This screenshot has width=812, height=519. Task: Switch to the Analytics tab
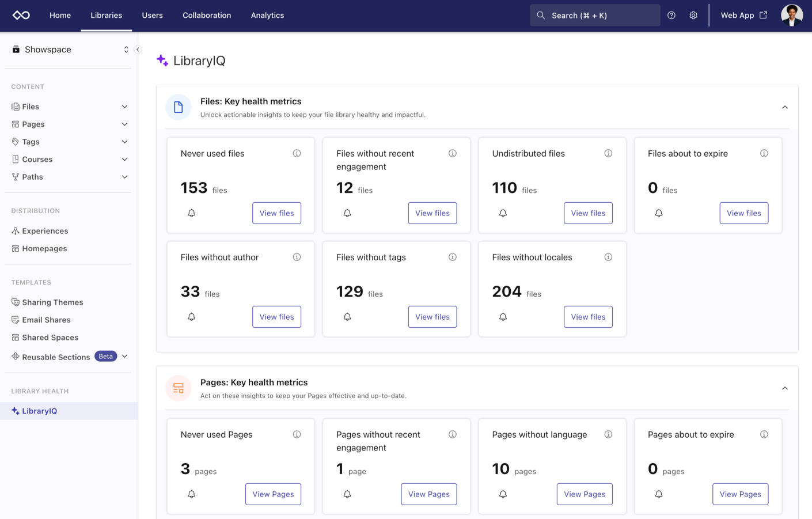pos(267,16)
